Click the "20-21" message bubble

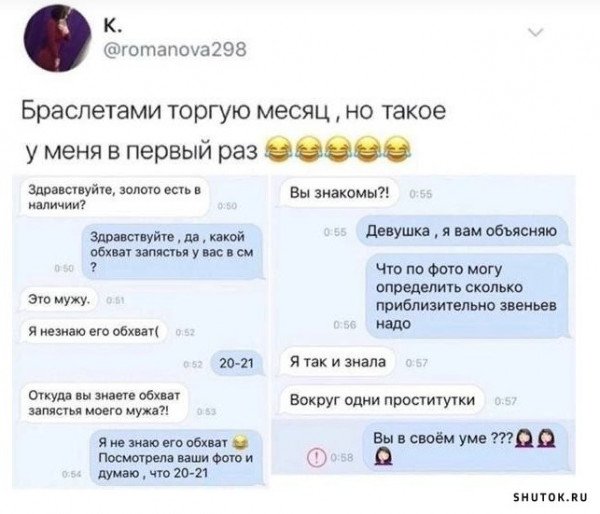[238, 363]
